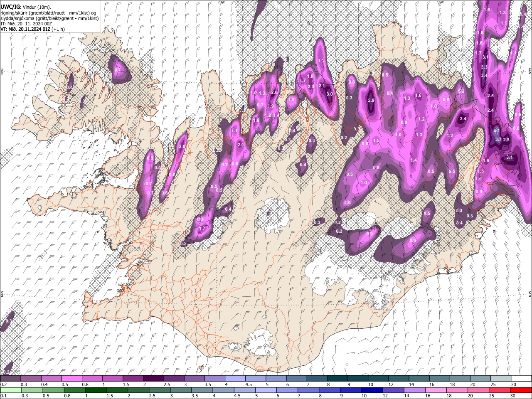Viewport: 532px width, 399px height.
Task: Click the pale green bottom-row swatch right of 0.1
Action: tap(11, 390)
